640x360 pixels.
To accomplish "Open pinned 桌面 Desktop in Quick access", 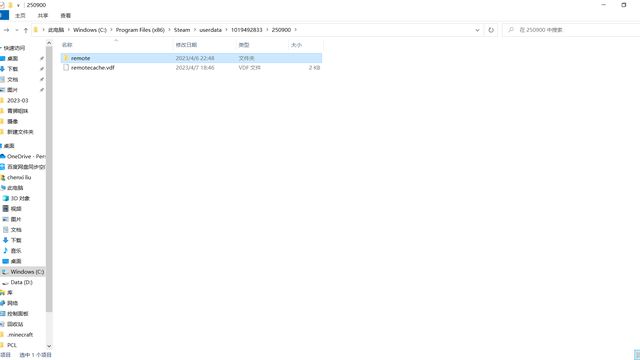I will point(13,58).
